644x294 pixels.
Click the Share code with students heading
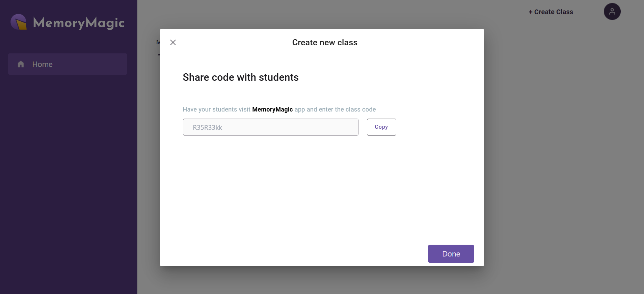tap(241, 77)
